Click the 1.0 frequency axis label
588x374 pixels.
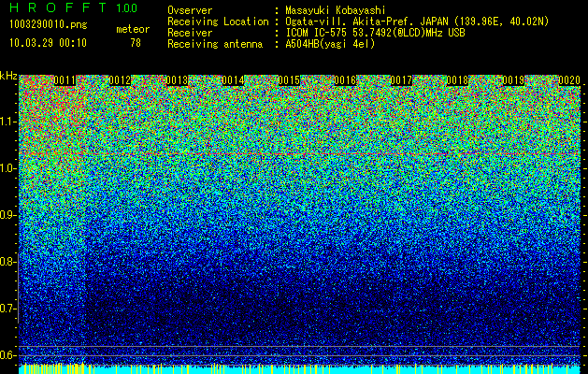click(8, 168)
